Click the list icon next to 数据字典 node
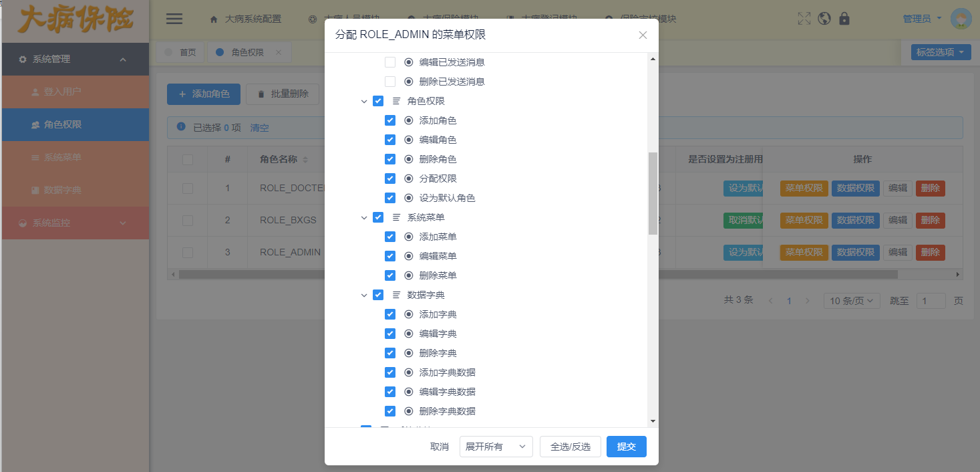 [x=397, y=295]
